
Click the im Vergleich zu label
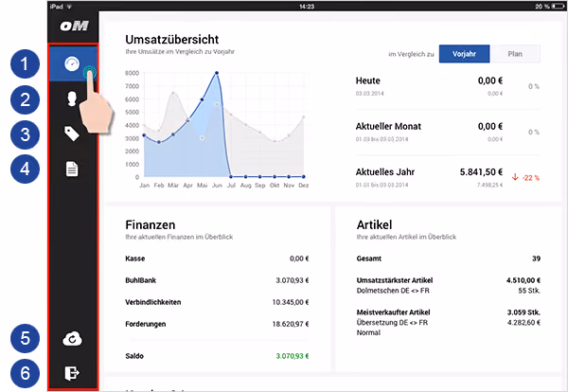(x=411, y=54)
